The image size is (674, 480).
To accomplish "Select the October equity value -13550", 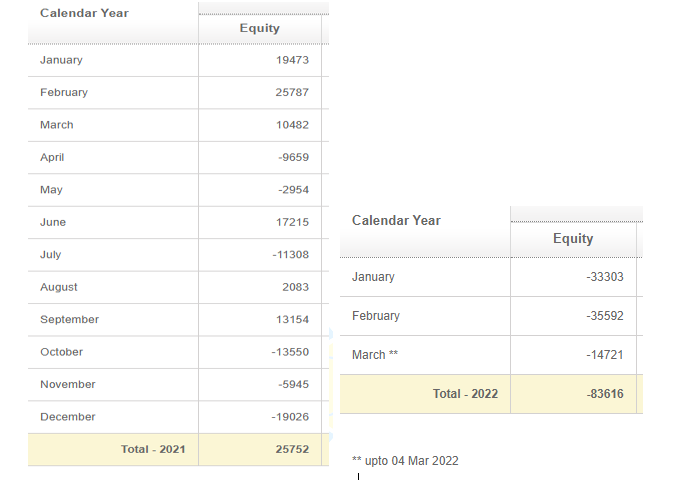I will tap(290, 352).
